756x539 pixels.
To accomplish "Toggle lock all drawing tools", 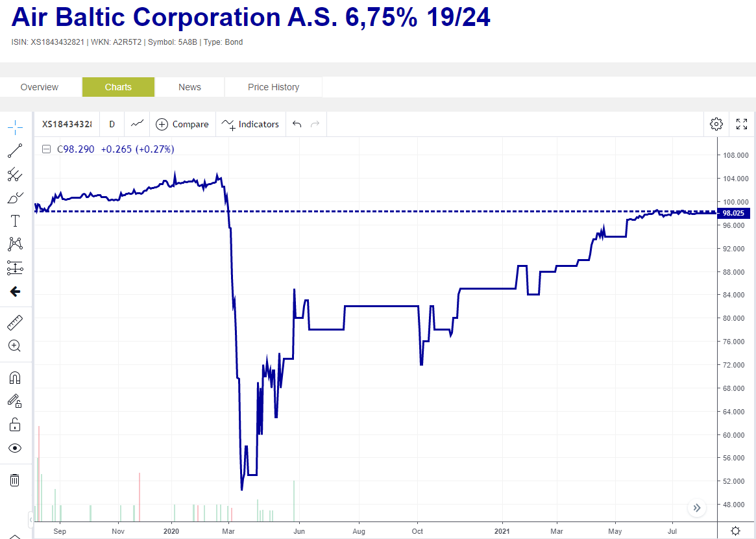I will point(15,425).
